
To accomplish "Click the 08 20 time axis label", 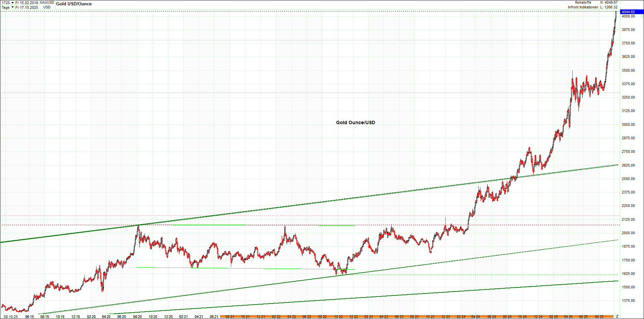I will click(137, 317).
